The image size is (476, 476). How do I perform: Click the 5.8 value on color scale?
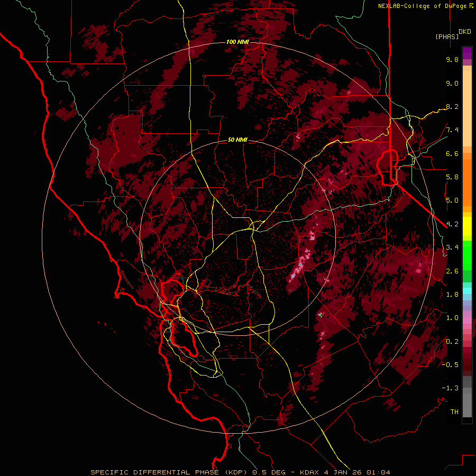(452, 177)
